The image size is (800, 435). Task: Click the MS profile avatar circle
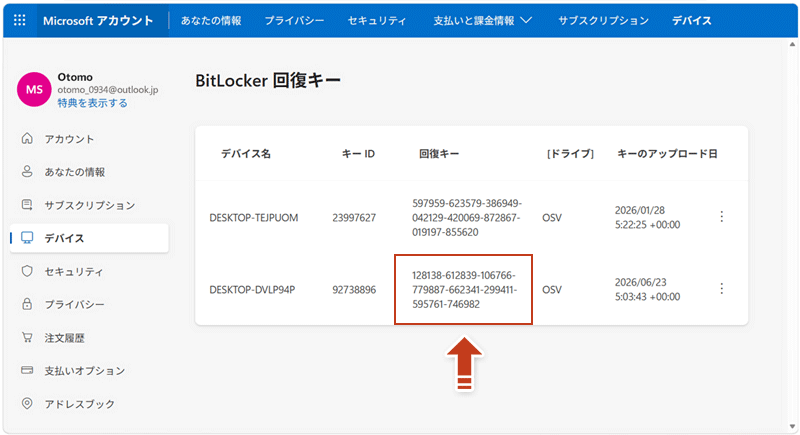point(34,89)
